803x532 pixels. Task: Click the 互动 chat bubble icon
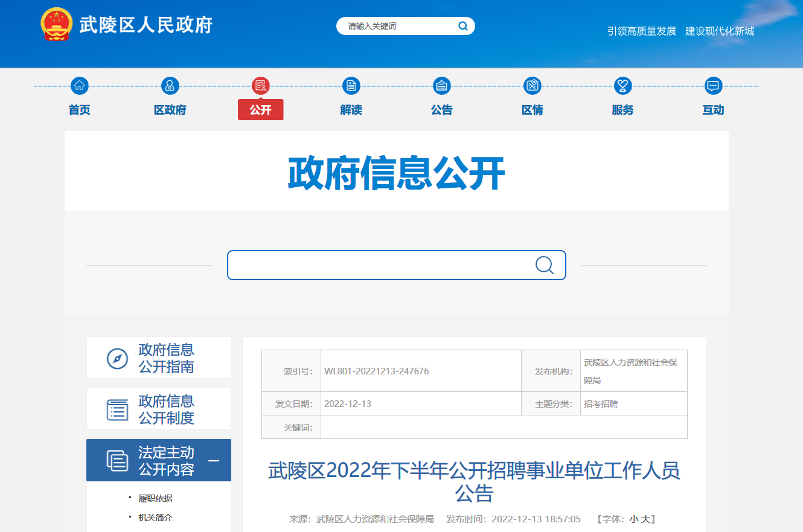pyautogui.click(x=713, y=86)
